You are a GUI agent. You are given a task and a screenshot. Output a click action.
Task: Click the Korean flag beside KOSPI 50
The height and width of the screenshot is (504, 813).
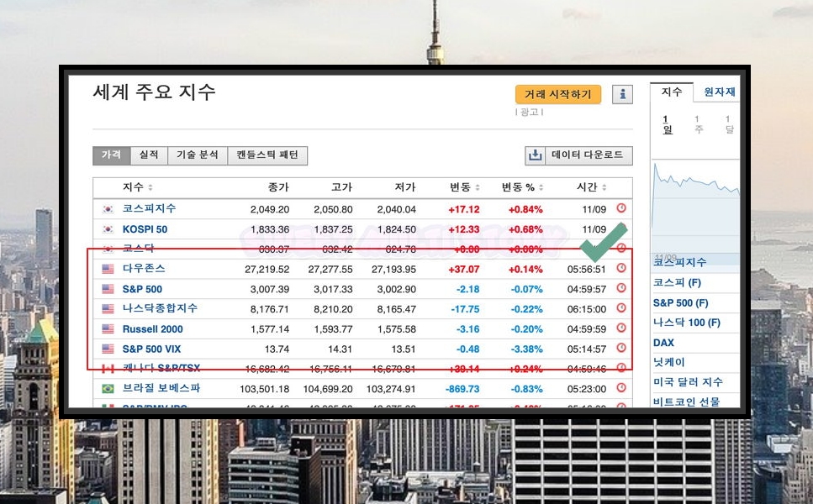click(108, 229)
